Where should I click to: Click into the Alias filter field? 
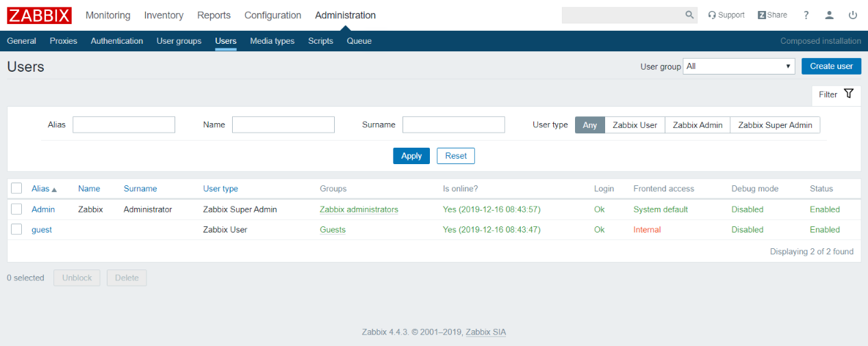pos(124,124)
